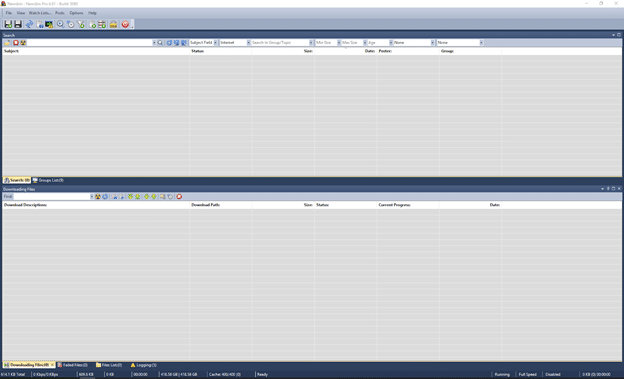Switch to the Groups List tab
The image size is (624, 379).
[48, 180]
